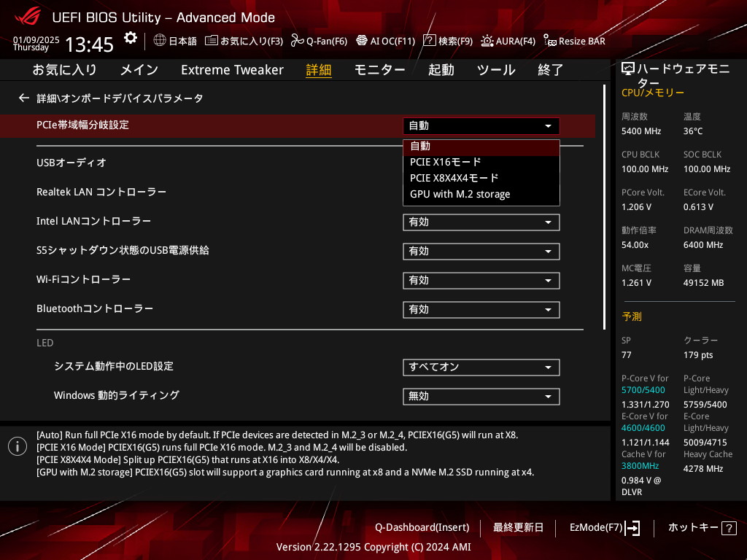Select PCIE X16 mode option
This screenshot has height=560, width=747.
click(445, 162)
